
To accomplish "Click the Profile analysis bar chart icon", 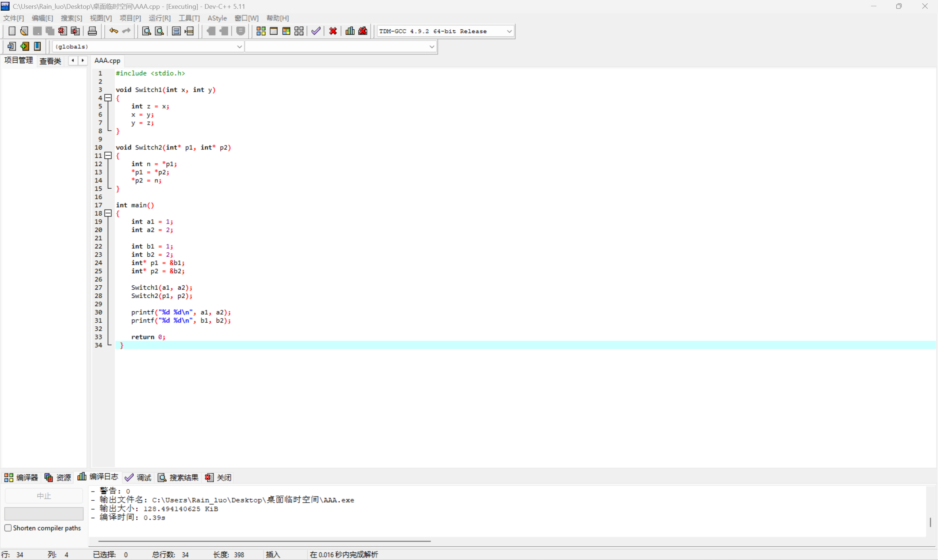I will [x=350, y=31].
